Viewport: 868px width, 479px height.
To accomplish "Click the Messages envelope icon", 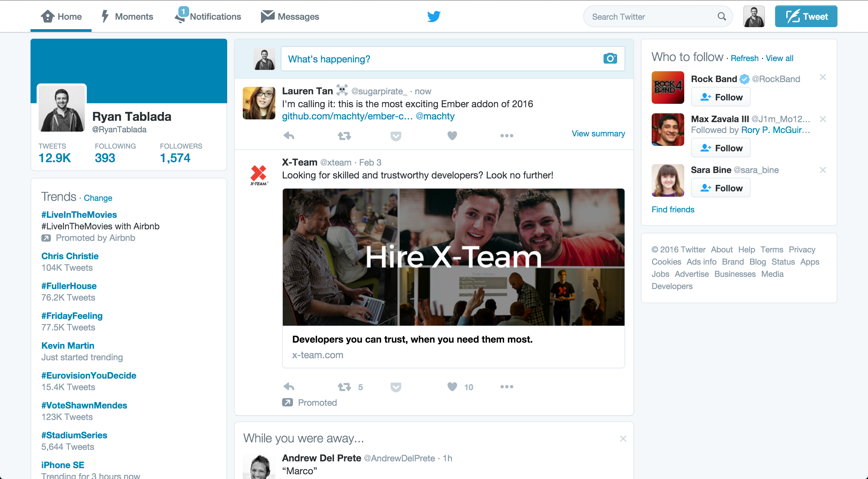I will (x=268, y=16).
